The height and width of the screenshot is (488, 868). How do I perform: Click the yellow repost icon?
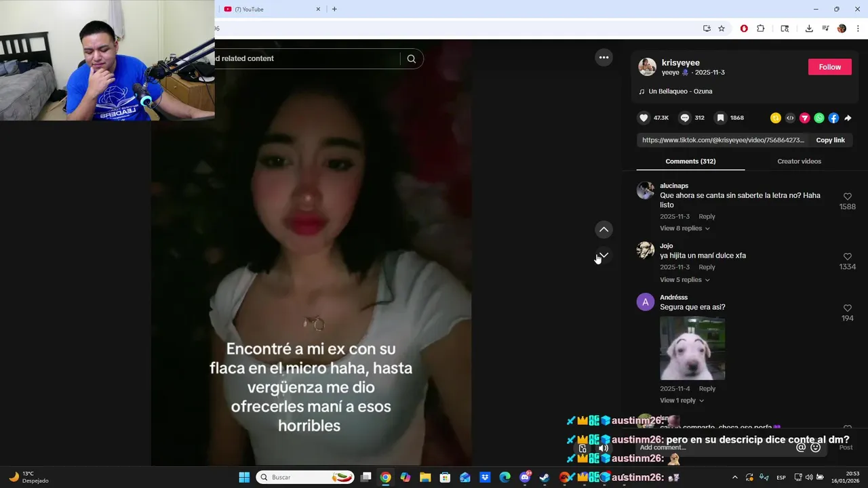tap(776, 118)
